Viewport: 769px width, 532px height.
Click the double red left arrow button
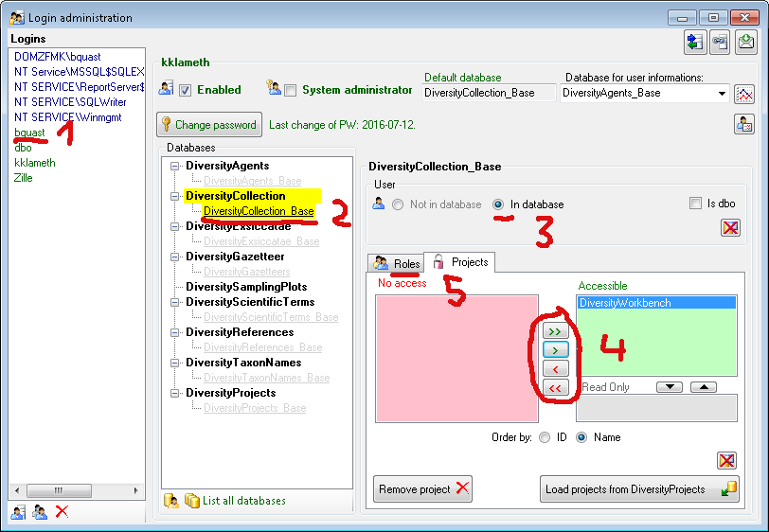pos(556,388)
